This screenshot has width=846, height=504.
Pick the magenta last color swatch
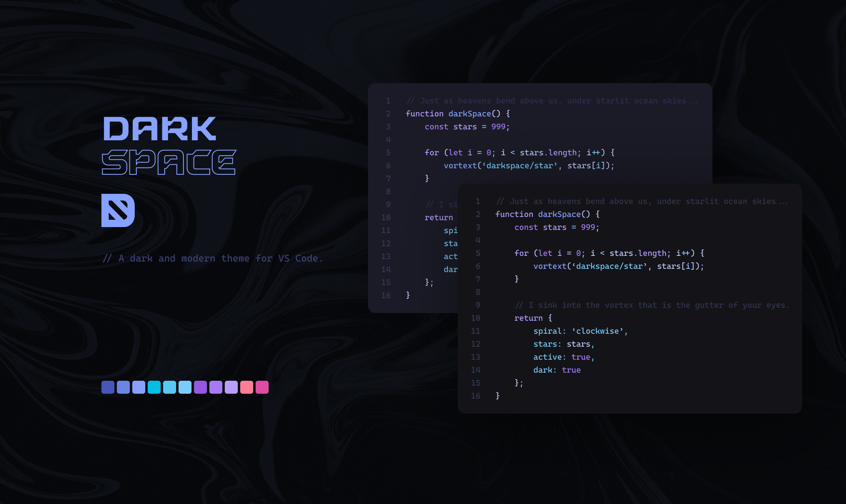pyautogui.click(x=262, y=387)
